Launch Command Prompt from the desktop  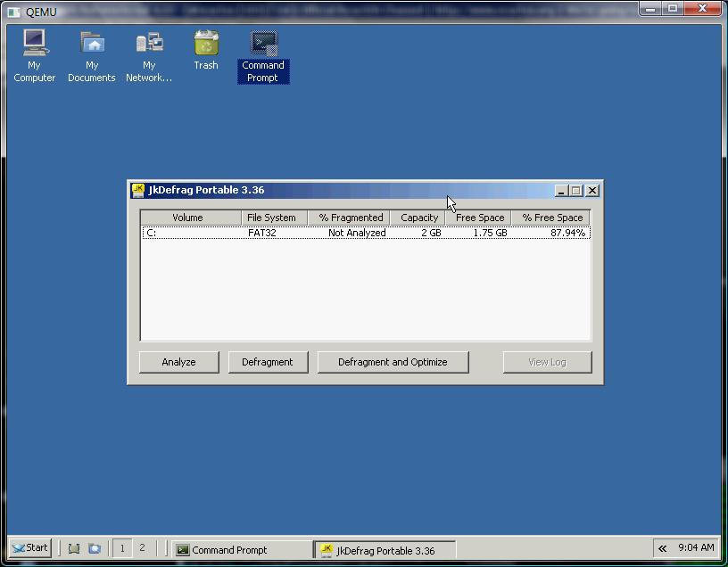pos(263,45)
